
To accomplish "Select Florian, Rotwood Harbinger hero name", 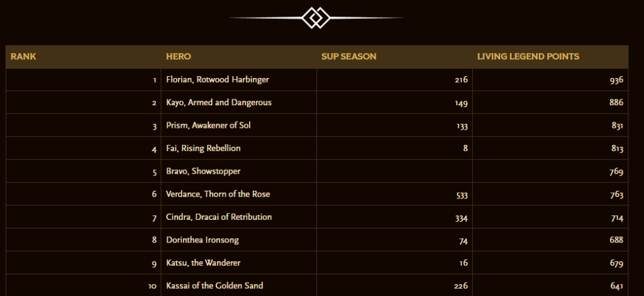I will pos(217,80).
